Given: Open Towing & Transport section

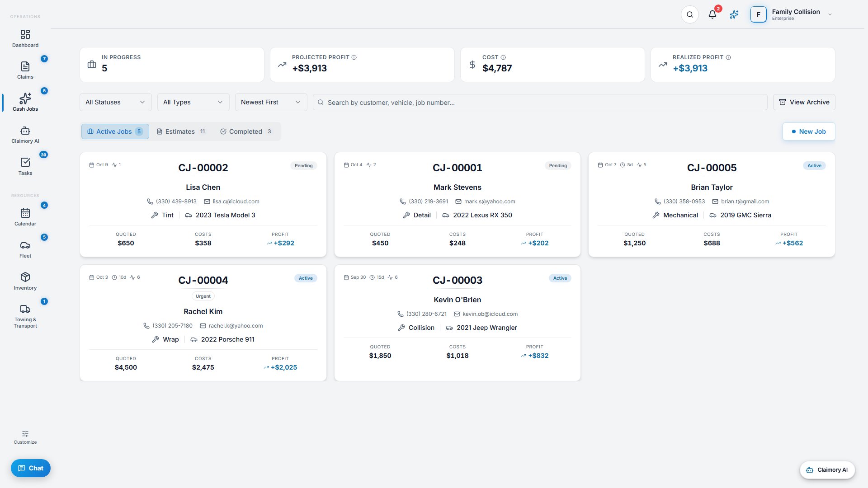Looking at the screenshot, I should click(25, 315).
